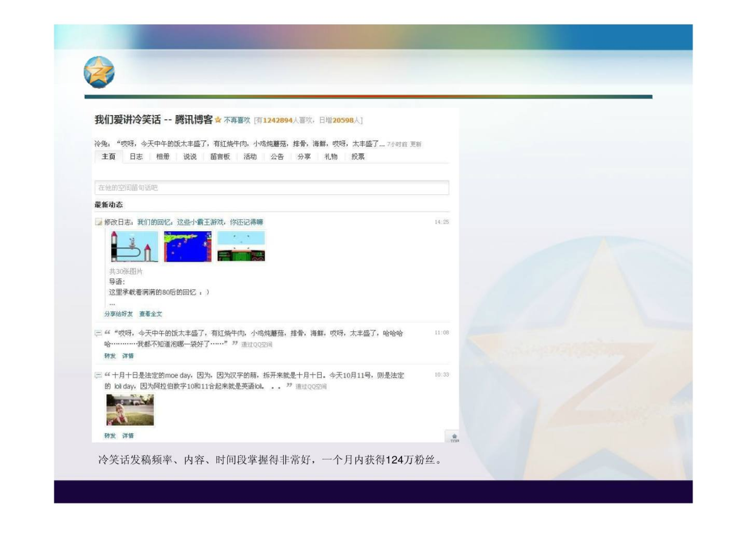Click the 查看全文 link
The width and height of the screenshot is (747, 560).
(151, 314)
